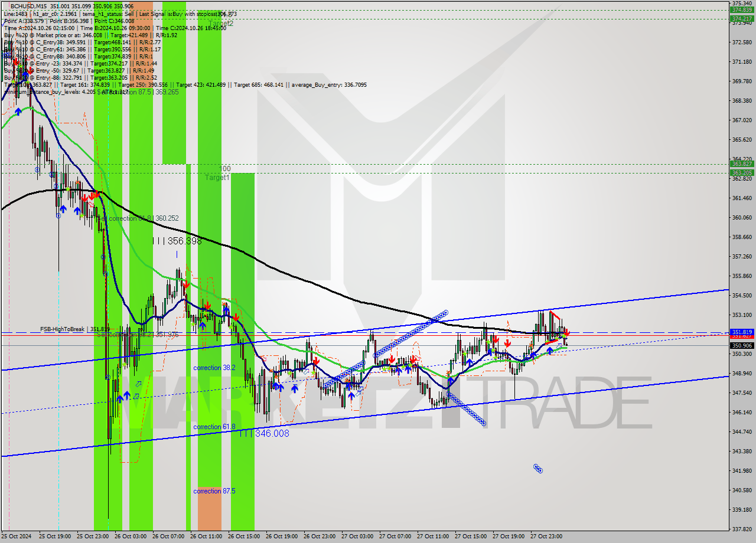The image size is (756, 543).
Task: Click the 367.020 price axis label
Action: tap(742, 120)
